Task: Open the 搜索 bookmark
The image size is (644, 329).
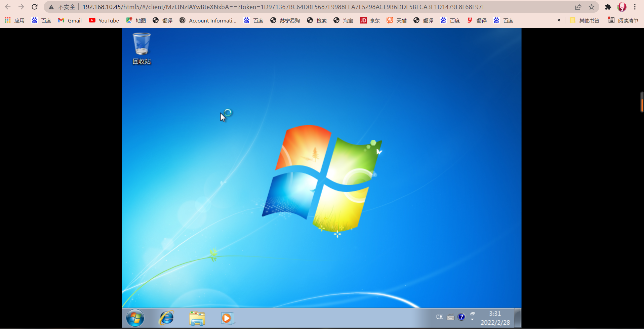Action: click(x=317, y=20)
